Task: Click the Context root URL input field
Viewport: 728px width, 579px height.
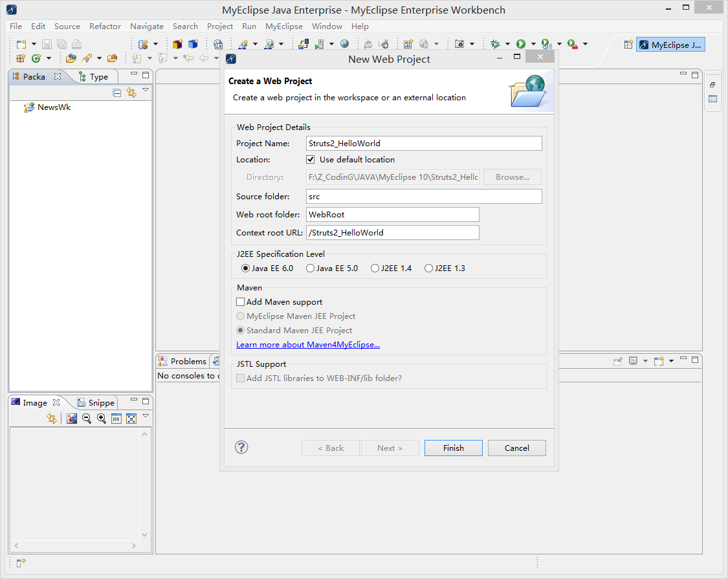Action: (392, 233)
